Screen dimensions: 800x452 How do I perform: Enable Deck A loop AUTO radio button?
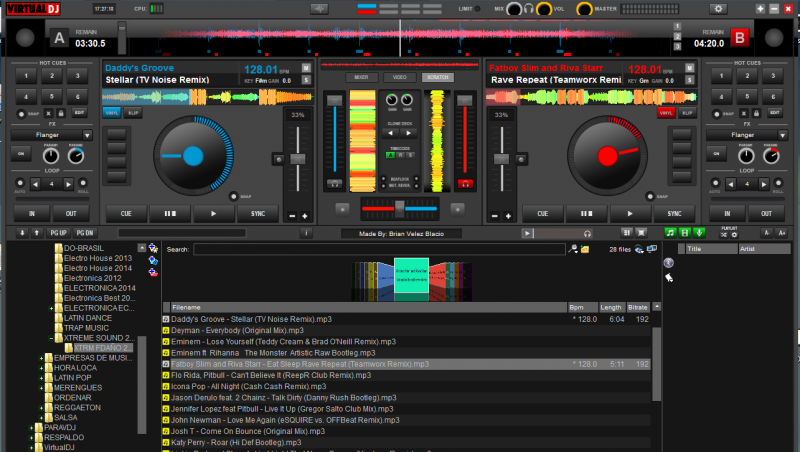(20, 183)
